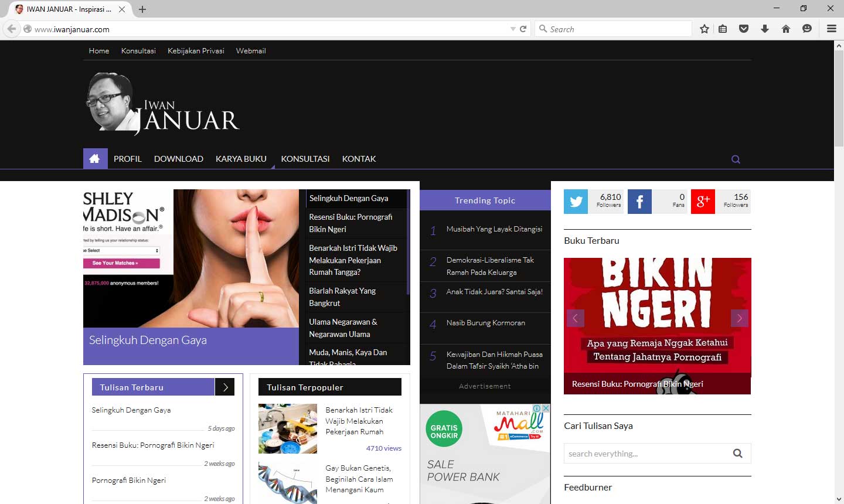
Task: Click the Facebook fans icon in the sidebar
Action: 639,202
